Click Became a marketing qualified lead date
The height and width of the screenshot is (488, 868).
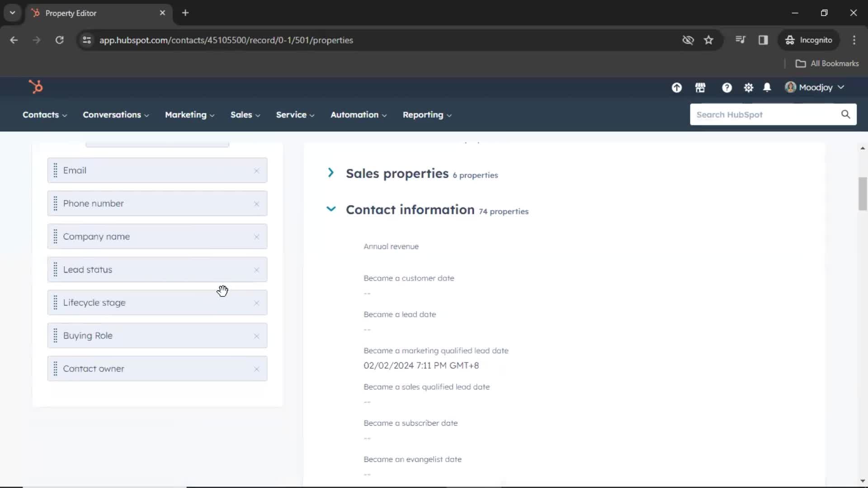pyautogui.click(x=436, y=350)
